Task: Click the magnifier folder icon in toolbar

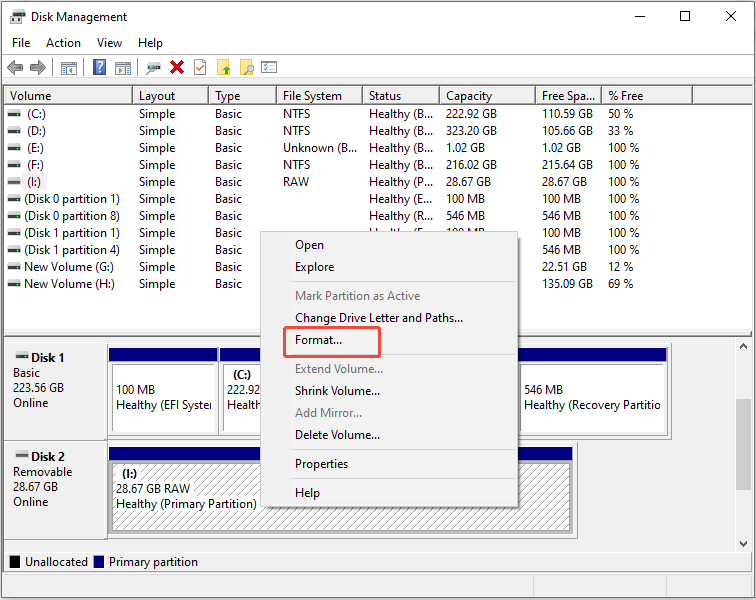Action: [x=246, y=67]
